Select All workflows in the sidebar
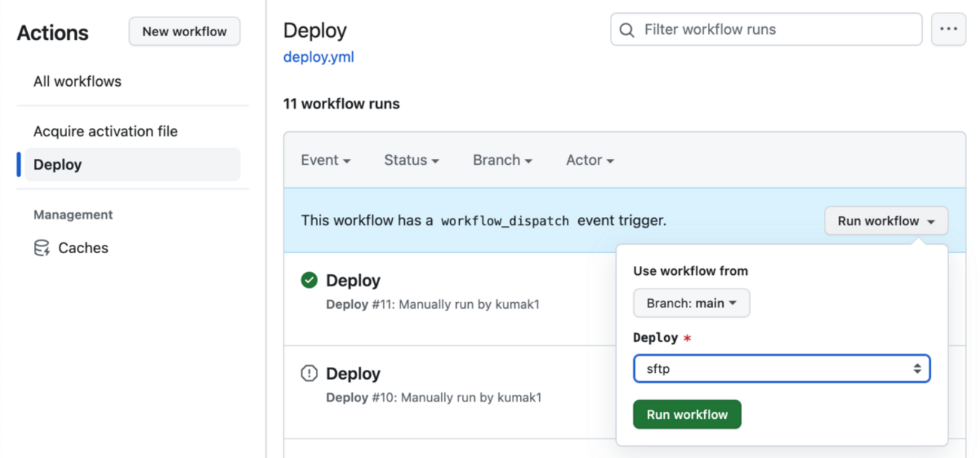Image resolution: width=980 pixels, height=458 pixels. [x=77, y=81]
